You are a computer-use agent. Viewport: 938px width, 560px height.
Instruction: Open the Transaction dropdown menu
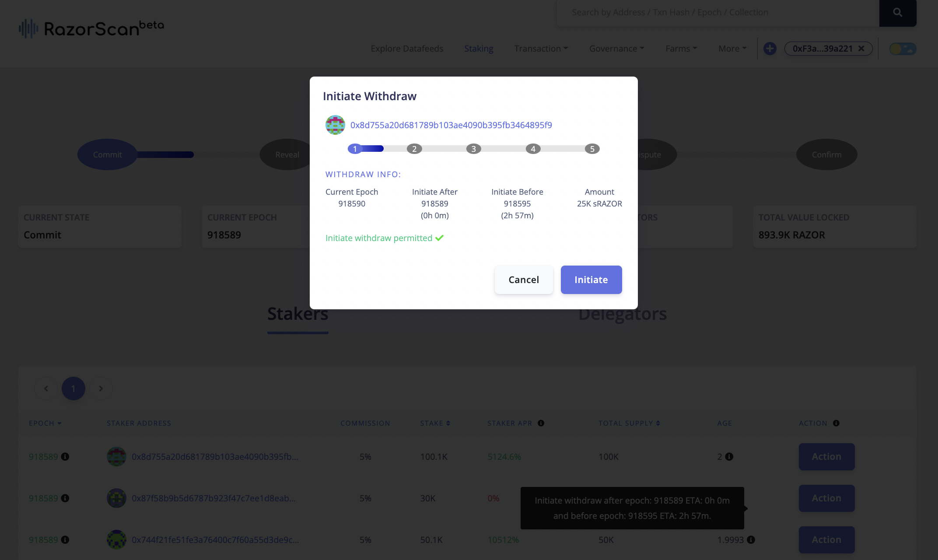541,49
